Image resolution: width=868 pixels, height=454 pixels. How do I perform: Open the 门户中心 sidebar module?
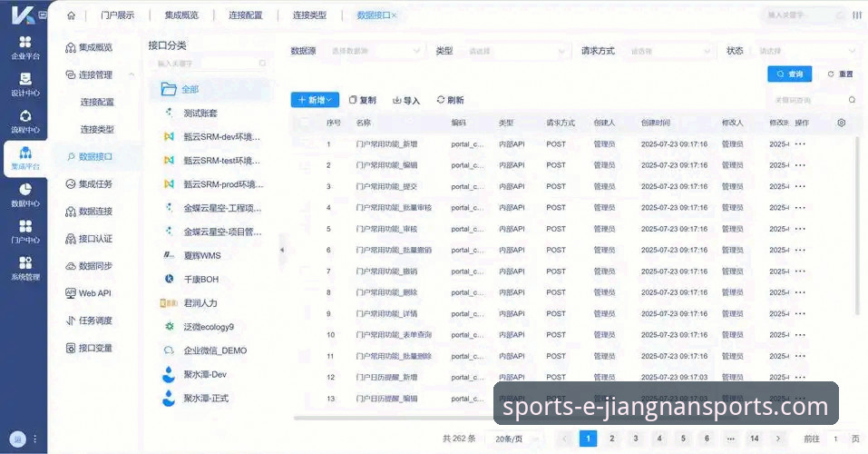24,232
